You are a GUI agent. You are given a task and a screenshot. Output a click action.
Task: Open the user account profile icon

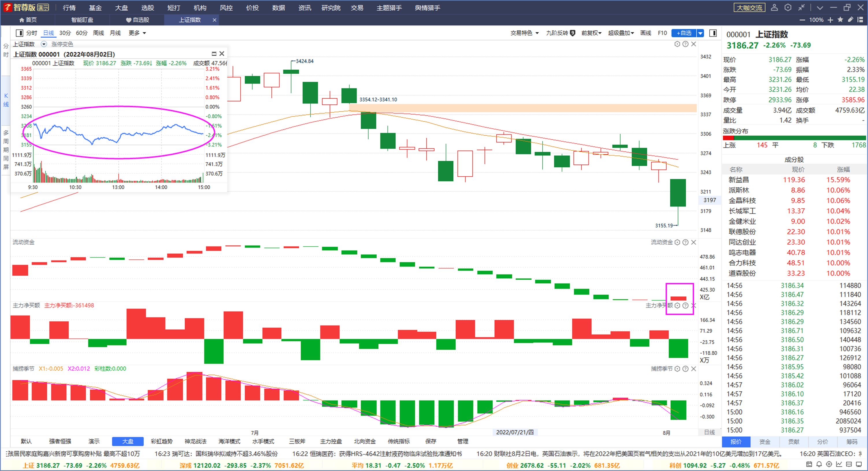[774, 8]
